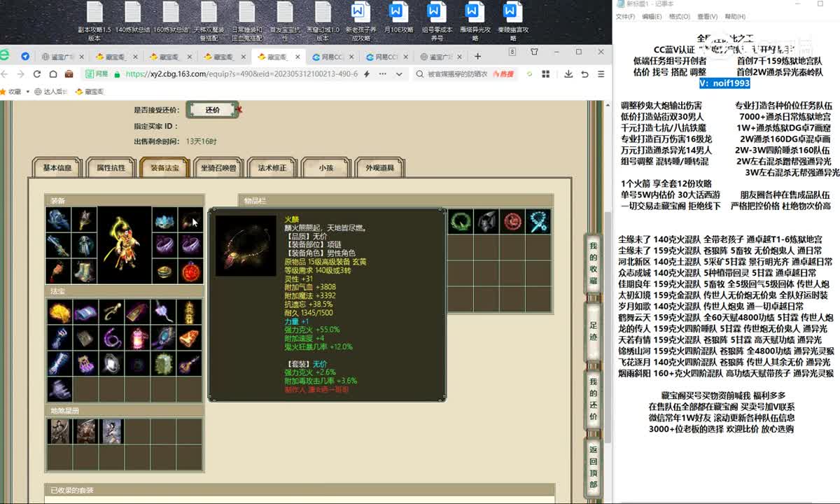Click tooltip line 强力克火 +55.0%

coord(312,329)
